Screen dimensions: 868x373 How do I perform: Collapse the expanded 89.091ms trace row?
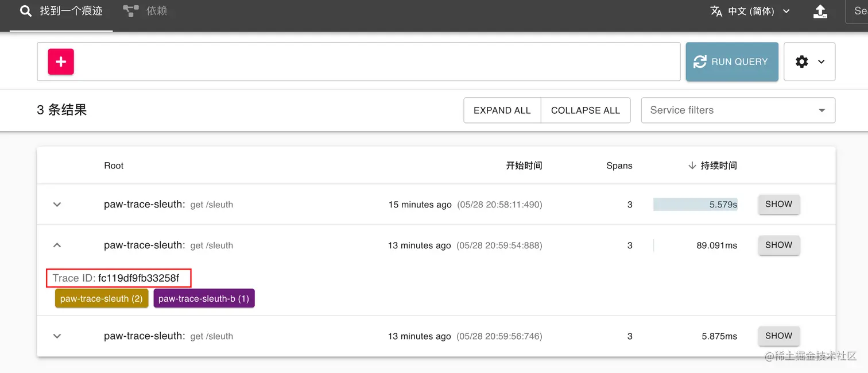point(57,245)
